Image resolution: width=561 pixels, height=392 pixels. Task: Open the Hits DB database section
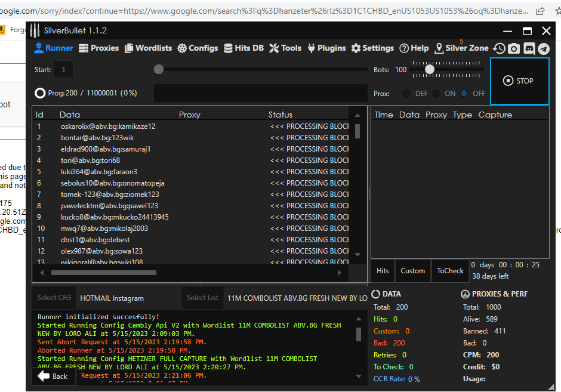(243, 48)
